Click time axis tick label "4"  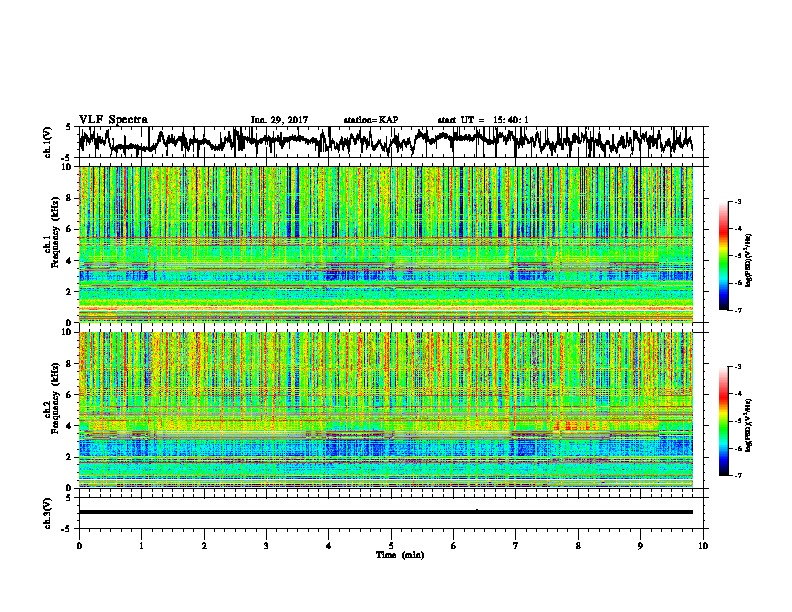tap(329, 546)
